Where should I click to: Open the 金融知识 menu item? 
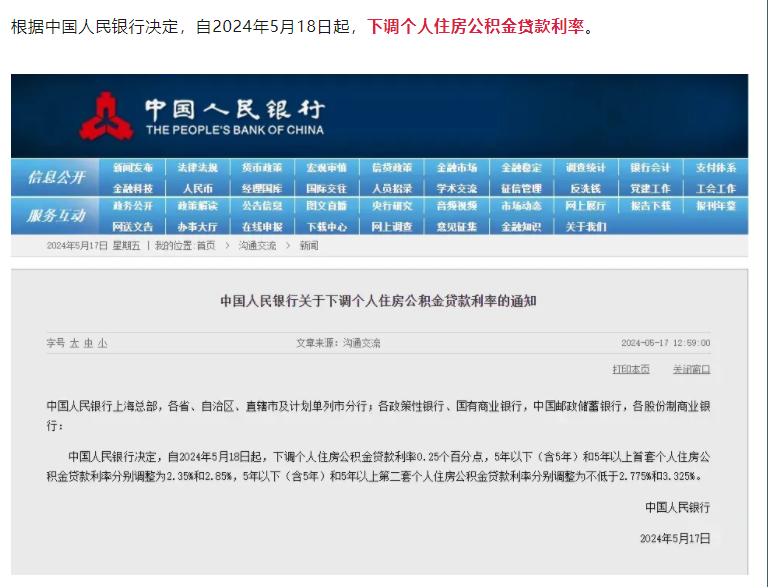tap(521, 227)
